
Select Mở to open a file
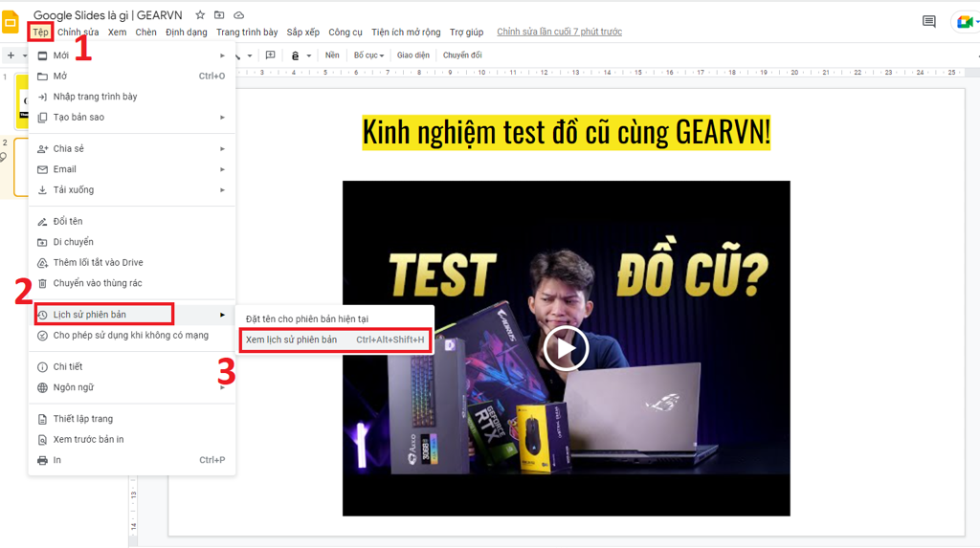132,77
